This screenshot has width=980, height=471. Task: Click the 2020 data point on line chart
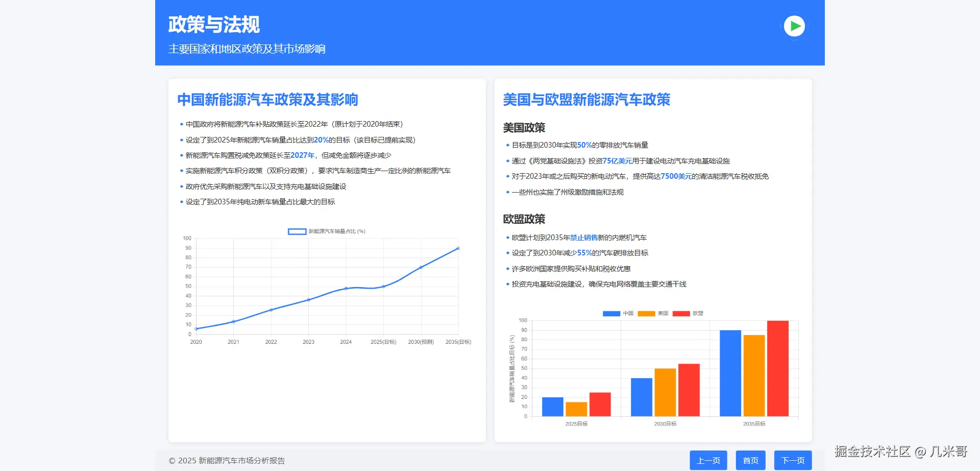click(x=196, y=329)
